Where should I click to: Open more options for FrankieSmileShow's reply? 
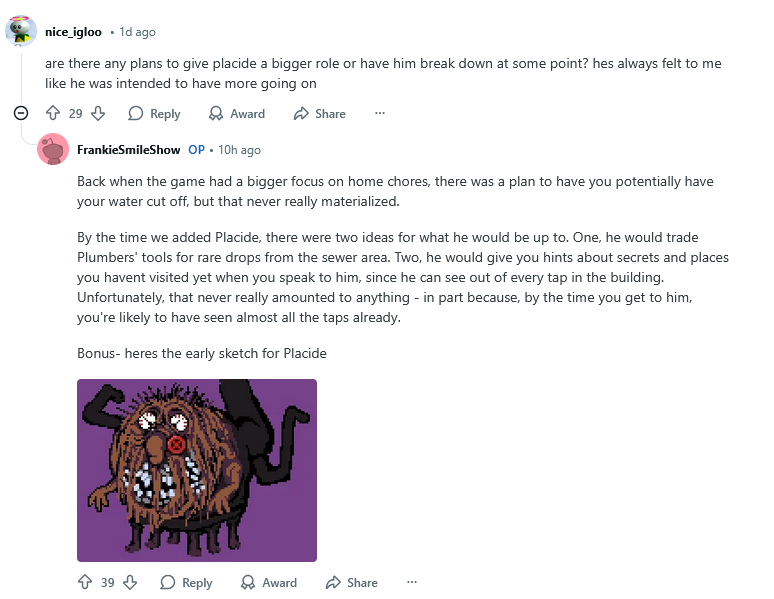411,582
